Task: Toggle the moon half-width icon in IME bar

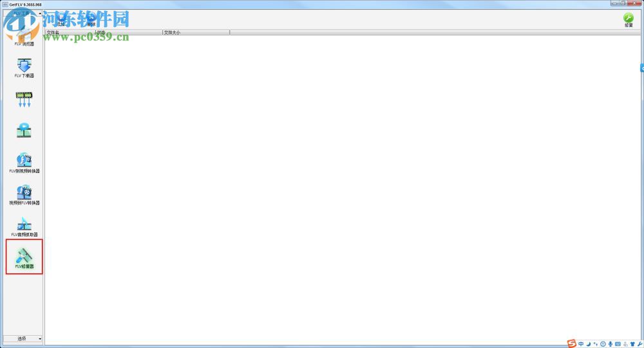Action: 588,344
